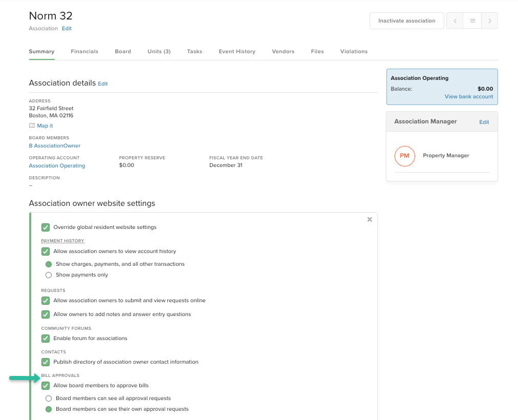Edit the Association Manager
This screenshot has height=420, width=518.
(x=484, y=122)
